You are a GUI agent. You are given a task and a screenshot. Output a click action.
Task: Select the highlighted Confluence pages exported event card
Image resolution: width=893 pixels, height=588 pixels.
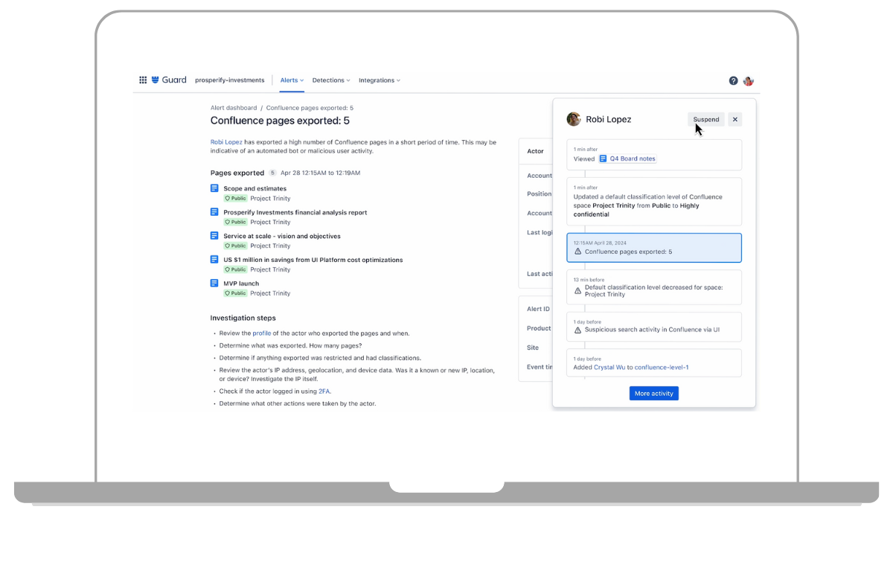tap(653, 246)
